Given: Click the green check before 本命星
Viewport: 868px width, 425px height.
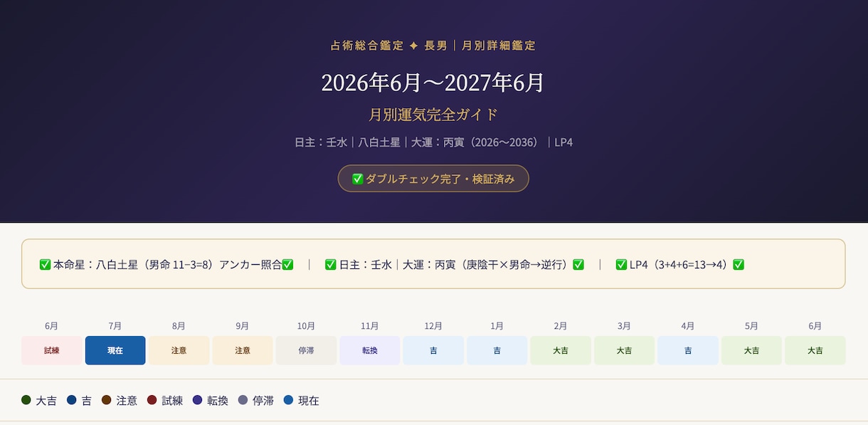Looking at the screenshot, I should coord(45,265).
